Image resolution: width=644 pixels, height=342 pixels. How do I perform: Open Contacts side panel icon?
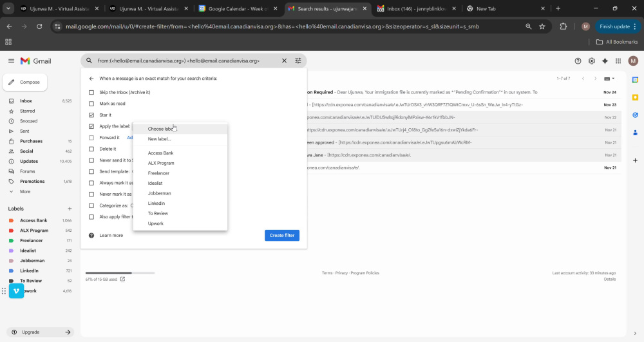635,133
